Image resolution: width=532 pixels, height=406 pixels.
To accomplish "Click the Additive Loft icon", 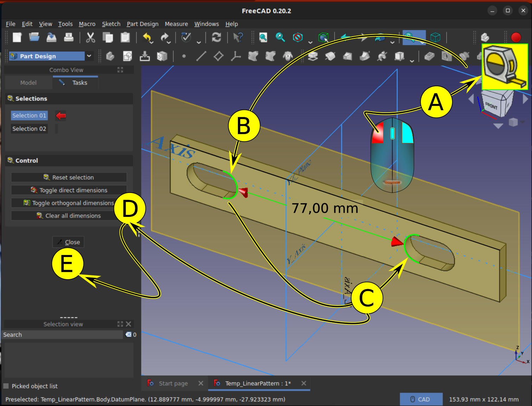I will [347, 56].
